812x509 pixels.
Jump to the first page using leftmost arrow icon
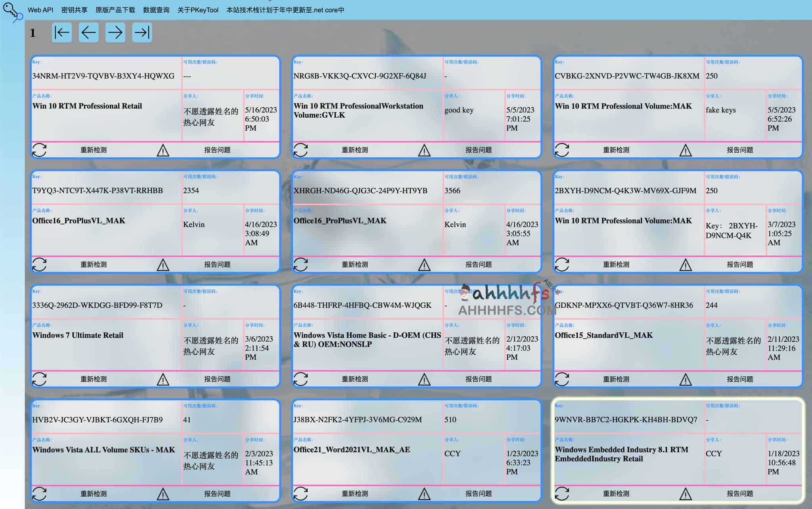62,33
